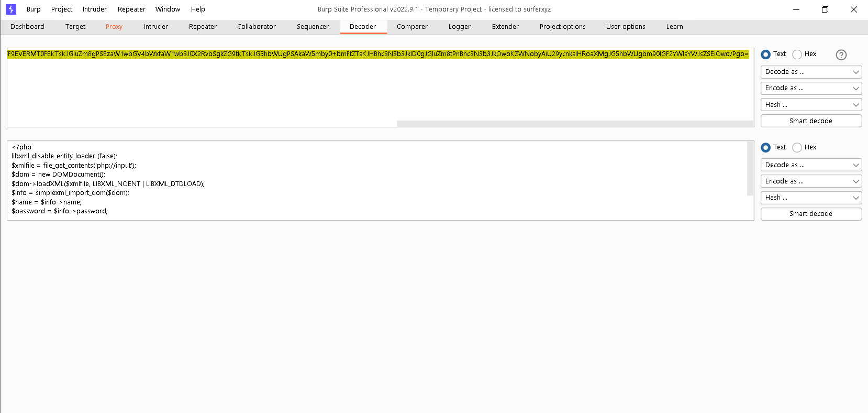Viewport: 868px width, 413px height.
Task: Open the Repeater menu in menu bar
Action: pos(131,9)
